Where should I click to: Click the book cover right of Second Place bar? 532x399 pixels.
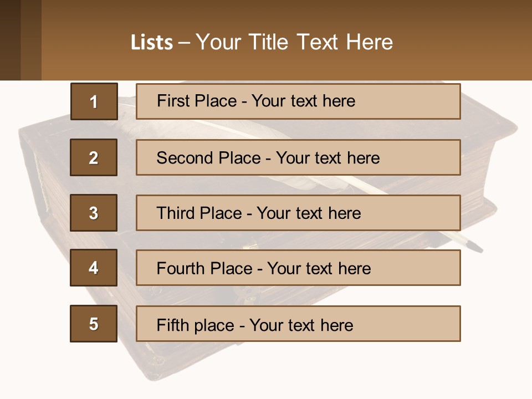point(488,161)
